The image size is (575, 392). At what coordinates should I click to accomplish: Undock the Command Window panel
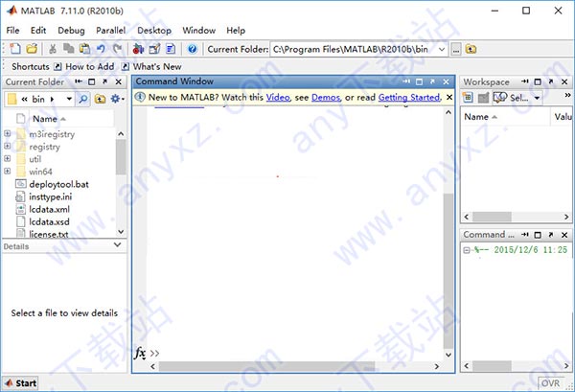pyautogui.click(x=433, y=81)
